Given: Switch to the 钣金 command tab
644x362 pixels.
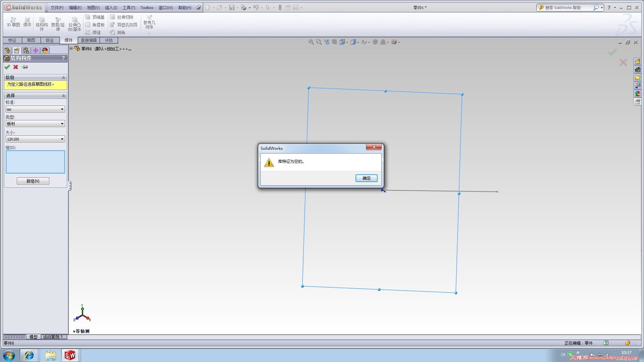Looking at the screenshot, I should pyautogui.click(x=50, y=40).
